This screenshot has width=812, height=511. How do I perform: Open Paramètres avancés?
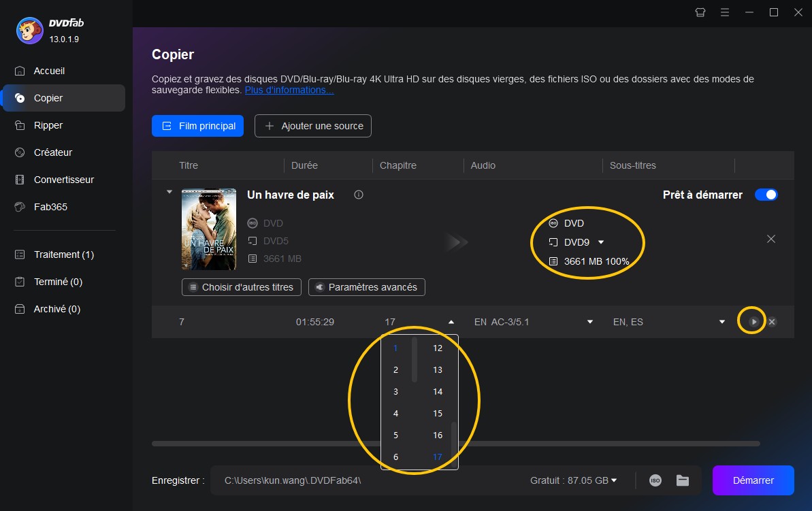[367, 287]
